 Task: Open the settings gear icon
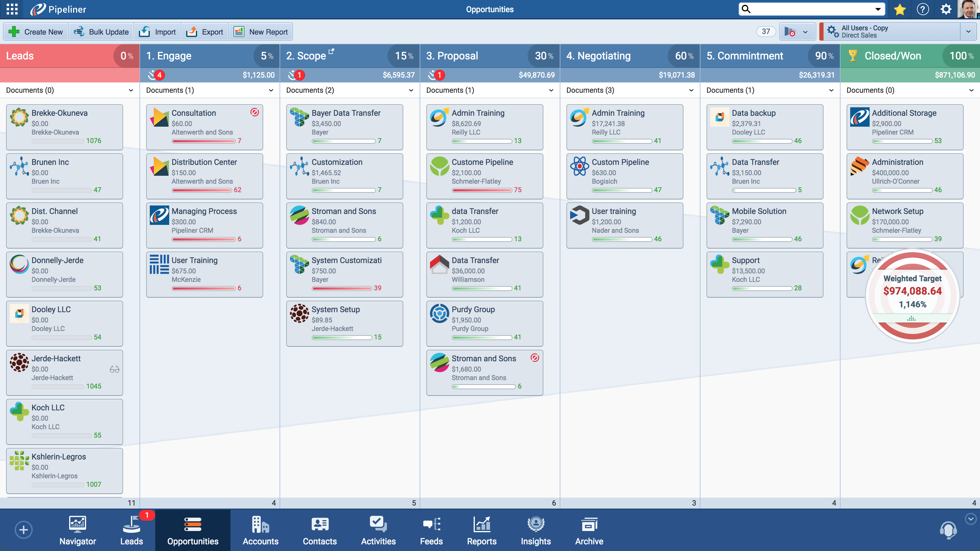coord(946,9)
